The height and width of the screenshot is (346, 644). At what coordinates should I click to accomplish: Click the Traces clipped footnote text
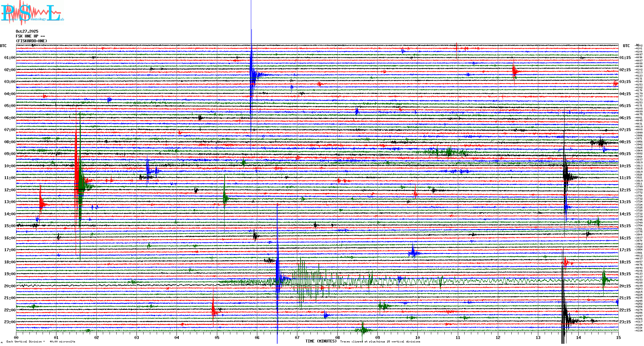coord(380,342)
